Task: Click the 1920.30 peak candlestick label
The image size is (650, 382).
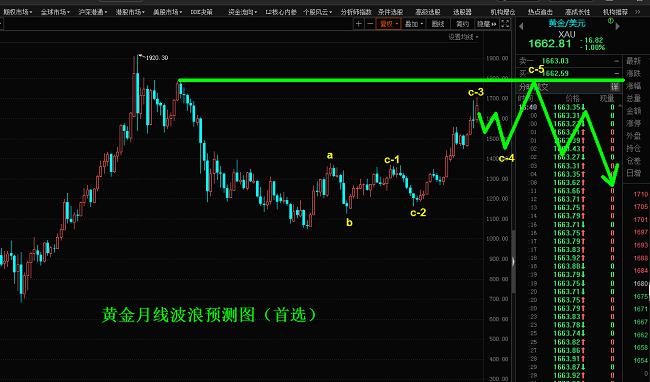Action: point(156,58)
